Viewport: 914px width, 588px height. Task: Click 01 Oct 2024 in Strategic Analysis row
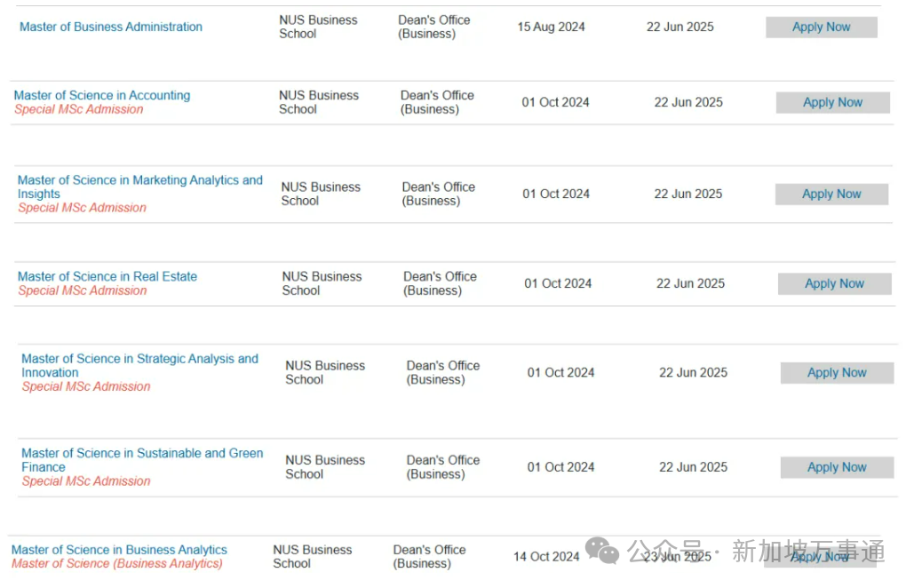(x=560, y=372)
